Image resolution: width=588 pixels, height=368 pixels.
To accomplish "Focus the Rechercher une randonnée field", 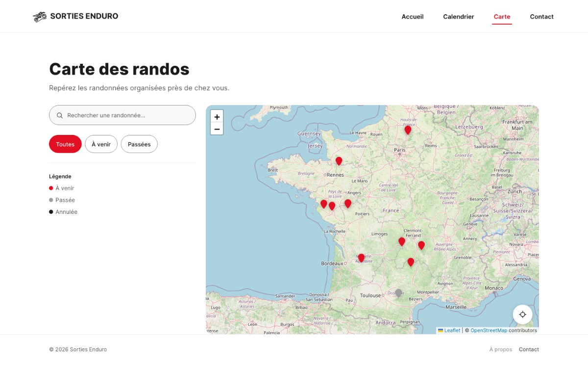I will click(x=122, y=115).
